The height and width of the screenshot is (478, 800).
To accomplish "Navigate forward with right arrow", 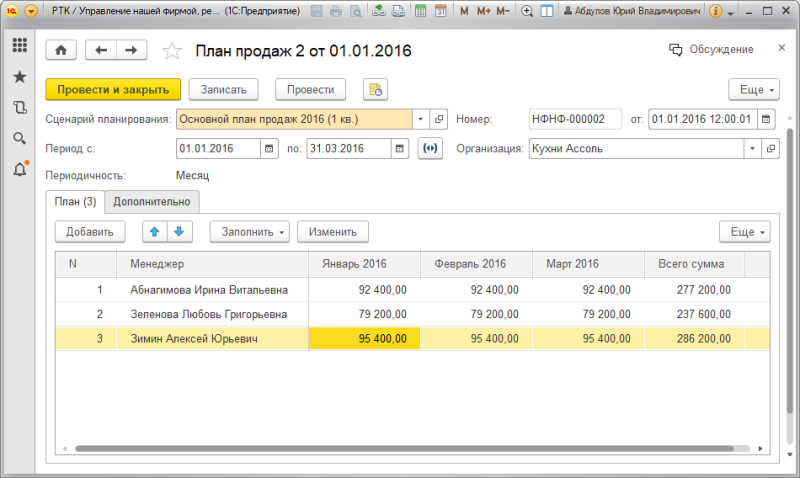I will pyautogui.click(x=132, y=50).
